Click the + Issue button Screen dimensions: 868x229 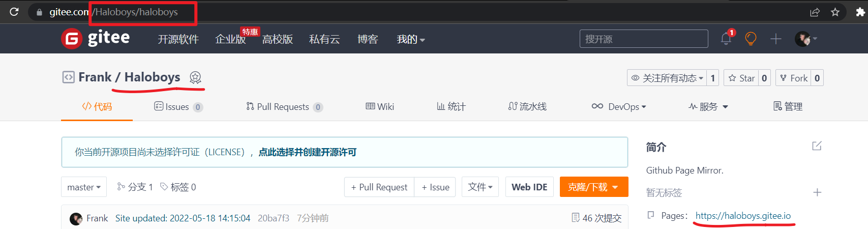[435, 187]
